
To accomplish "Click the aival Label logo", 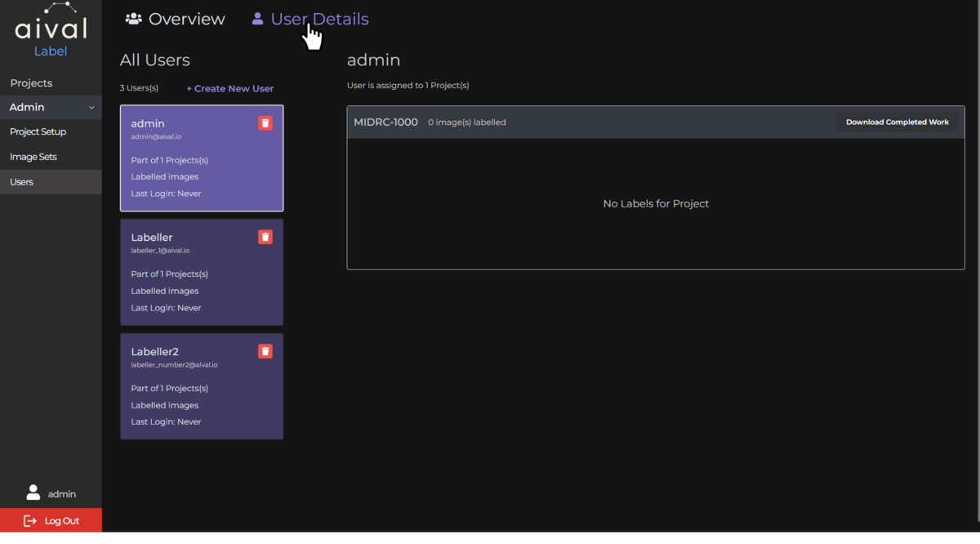I will (x=51, y=29).
